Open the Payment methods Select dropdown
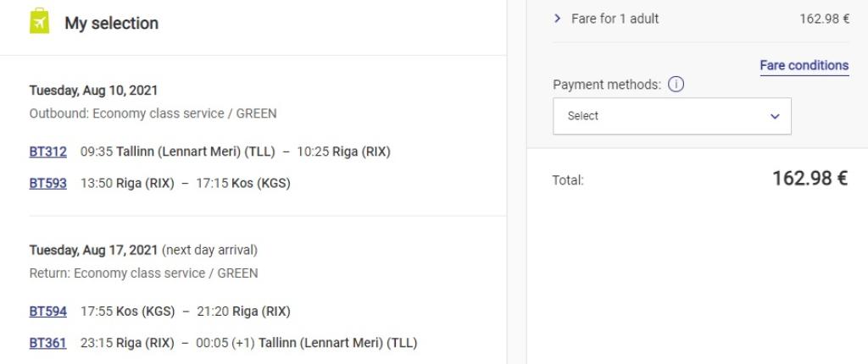 click(x=671, y=116)
